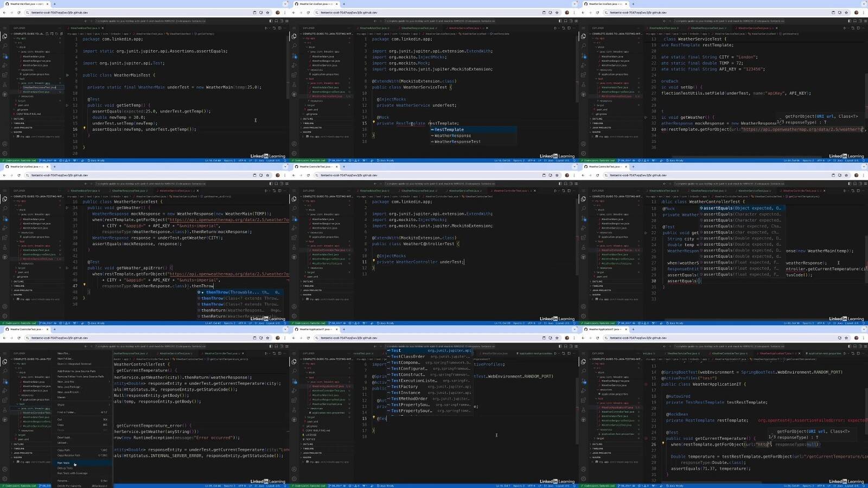Viewport: 868px width, 488px height.
Task: Open Search view in the top-left editor
Action: pyautogui.click(x=5, y=46)
